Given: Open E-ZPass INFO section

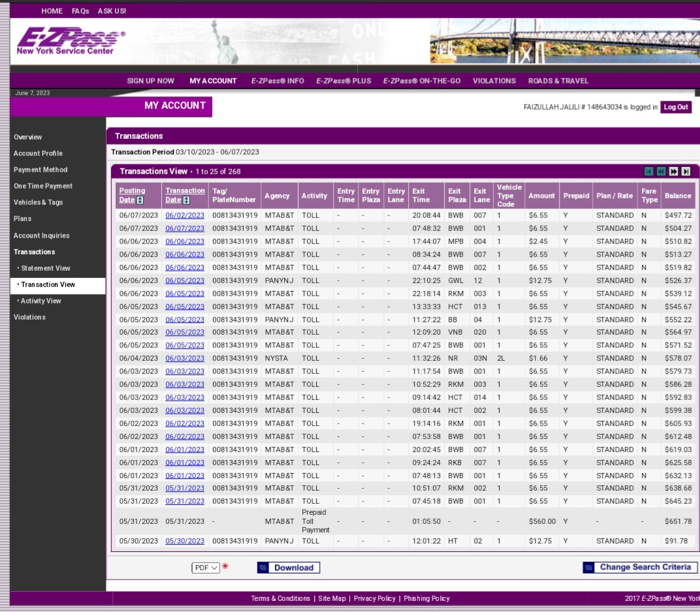Looking at the screenshot, I should point(278,81).
